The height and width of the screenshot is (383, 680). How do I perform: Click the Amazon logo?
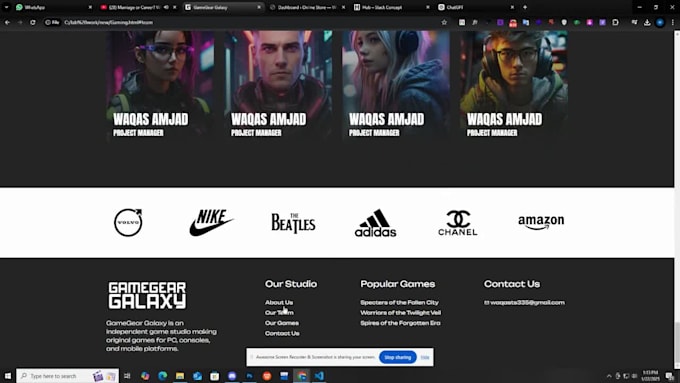pos(541,222)
